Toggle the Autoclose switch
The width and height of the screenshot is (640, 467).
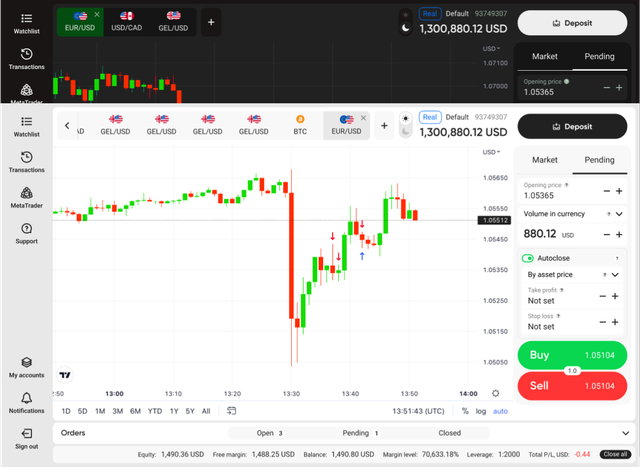pyautogui.click(x=527, y=258)
